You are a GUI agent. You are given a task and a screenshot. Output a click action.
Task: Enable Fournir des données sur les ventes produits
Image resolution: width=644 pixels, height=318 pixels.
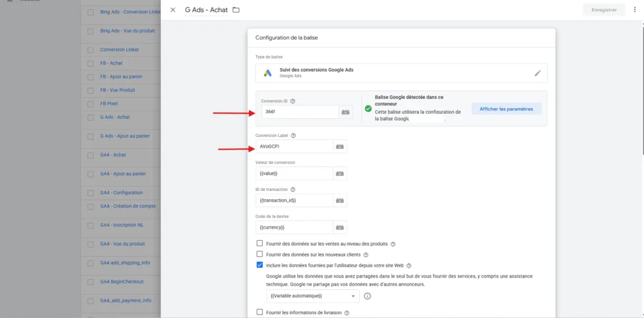click(x=260, y=243)
